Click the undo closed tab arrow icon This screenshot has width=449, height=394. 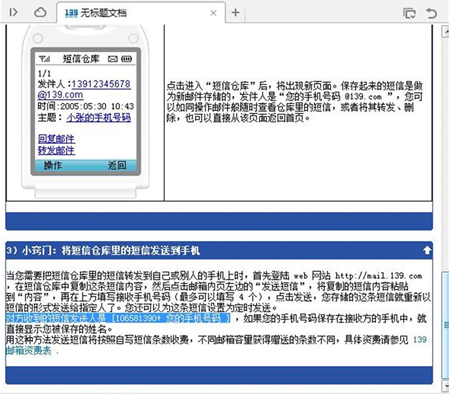pyautogui.click(x=431, y=13)
